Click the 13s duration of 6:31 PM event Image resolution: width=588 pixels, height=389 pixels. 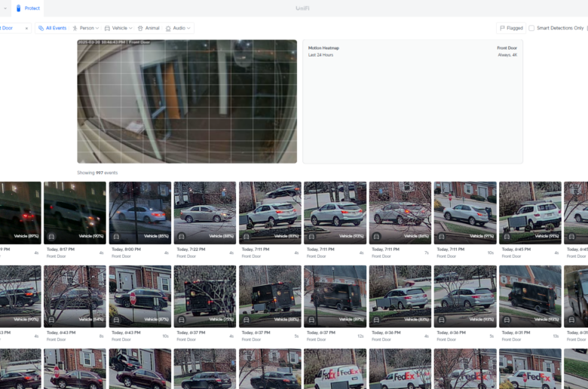tap(556, 336)
